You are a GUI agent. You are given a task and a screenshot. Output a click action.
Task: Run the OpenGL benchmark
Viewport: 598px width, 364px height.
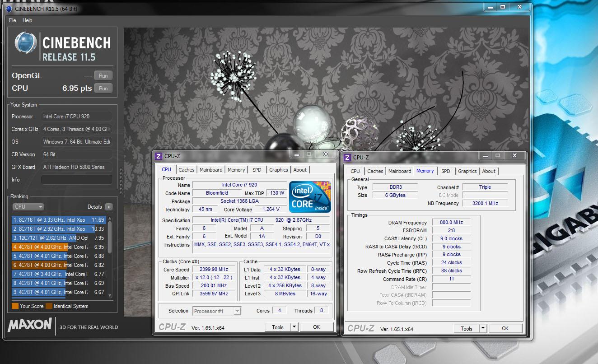tap(103, 75)
